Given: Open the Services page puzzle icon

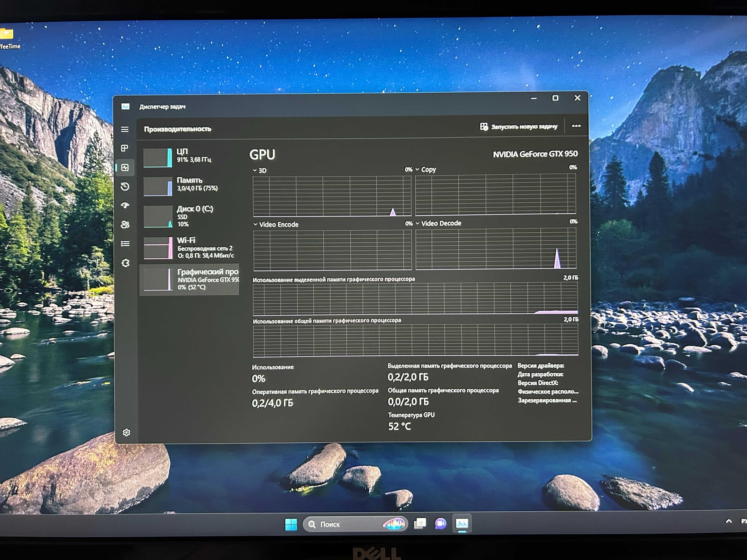Looking at the screenshot, I should pyautogui.click(x=126, y=263).
